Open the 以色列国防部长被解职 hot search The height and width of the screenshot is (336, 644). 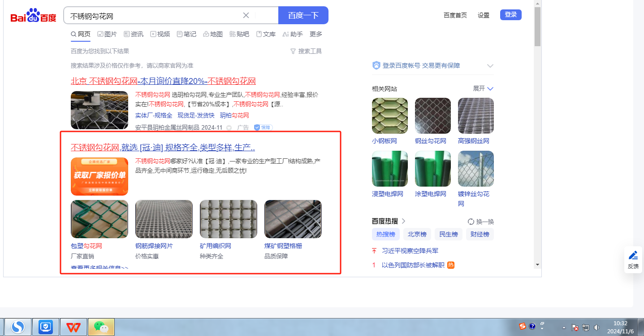[x=413, y=265]
